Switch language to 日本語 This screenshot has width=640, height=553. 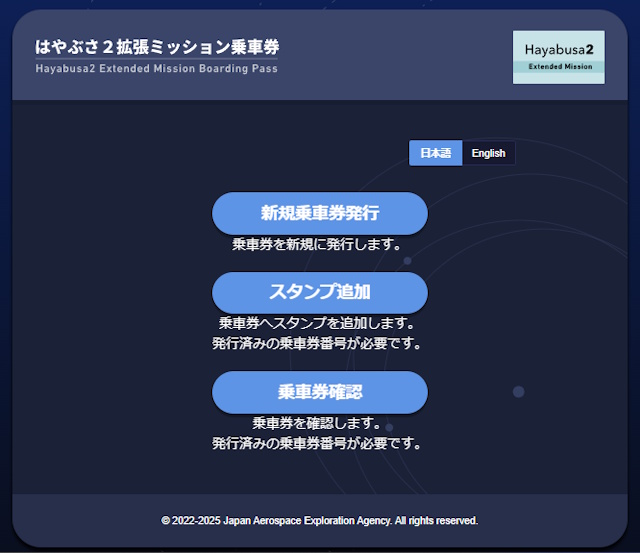click(436, 153)
